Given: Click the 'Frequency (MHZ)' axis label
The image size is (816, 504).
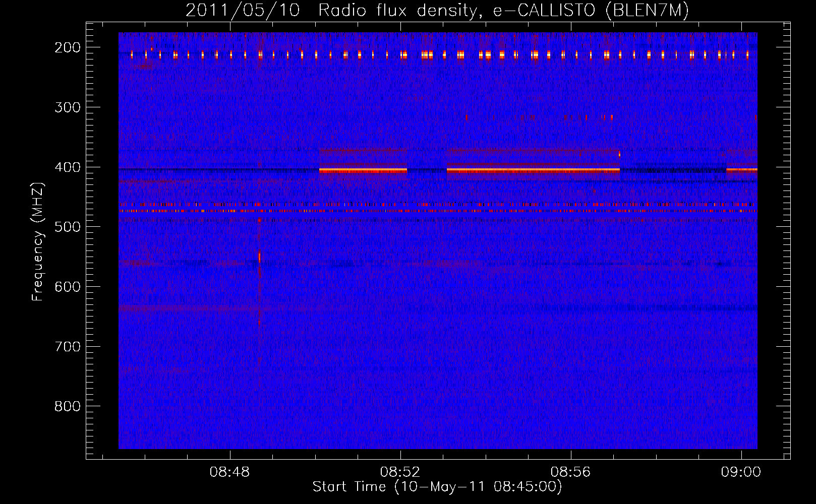Looking at the screenshot, I should 38,241.
